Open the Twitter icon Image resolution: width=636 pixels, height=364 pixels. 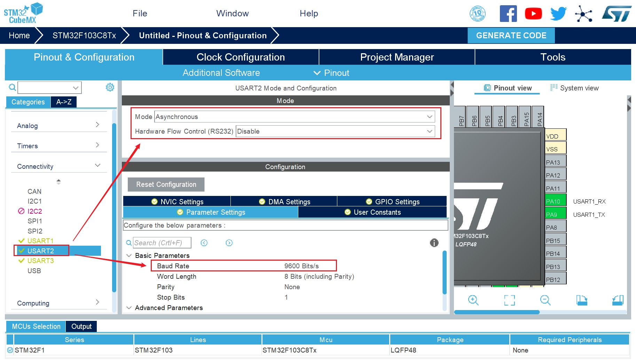coord(558,14)
